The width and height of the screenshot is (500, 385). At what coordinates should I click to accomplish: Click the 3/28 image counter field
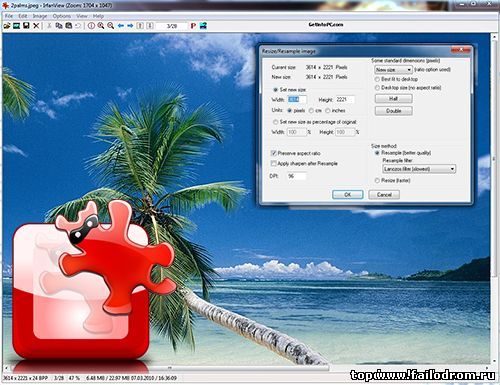(x=172, y=26)
